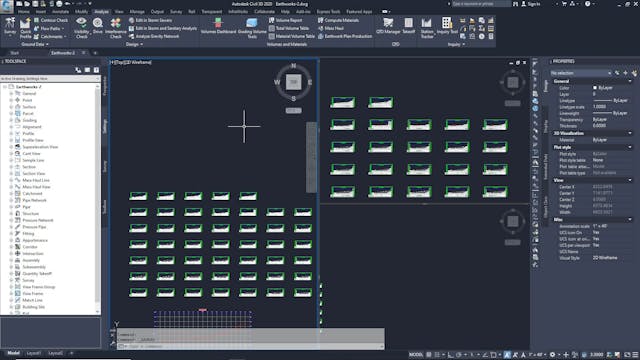
Task: Run Interference Check
Action: (x=116, y=28)
